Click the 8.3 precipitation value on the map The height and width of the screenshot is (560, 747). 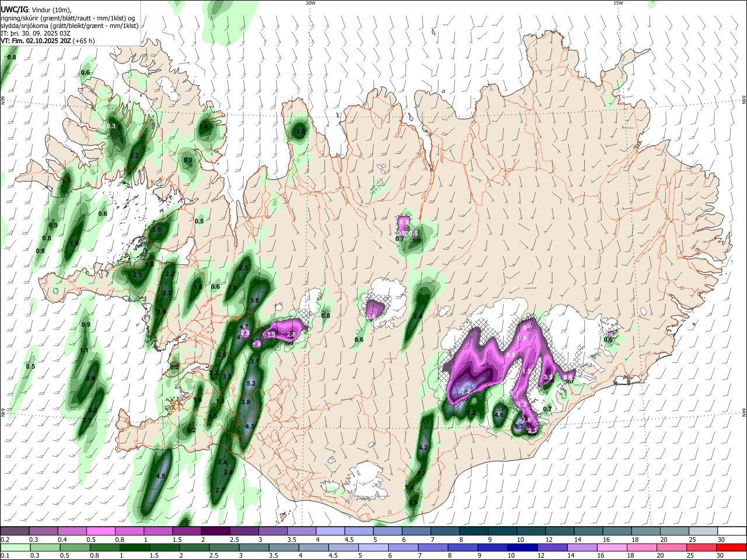[519, 427]
